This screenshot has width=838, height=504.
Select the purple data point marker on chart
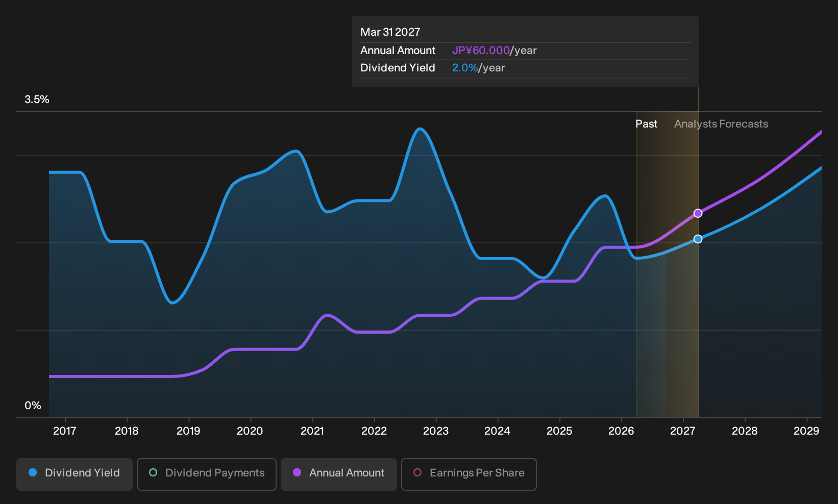[x=698, y=213]
